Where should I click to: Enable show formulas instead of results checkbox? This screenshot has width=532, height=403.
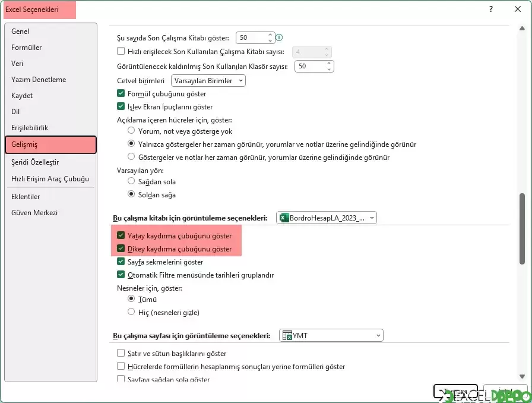pos(121,366)
